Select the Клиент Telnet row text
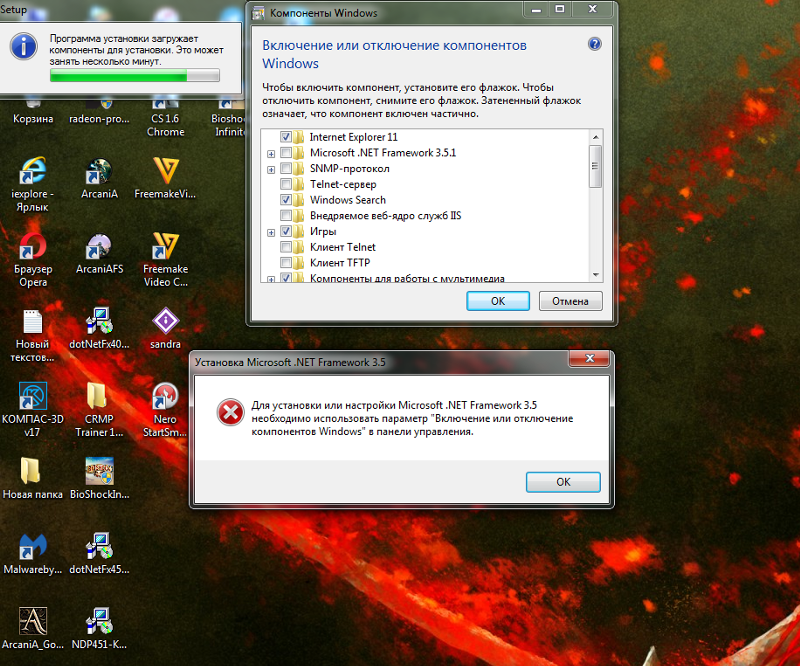 pos(342,247)
